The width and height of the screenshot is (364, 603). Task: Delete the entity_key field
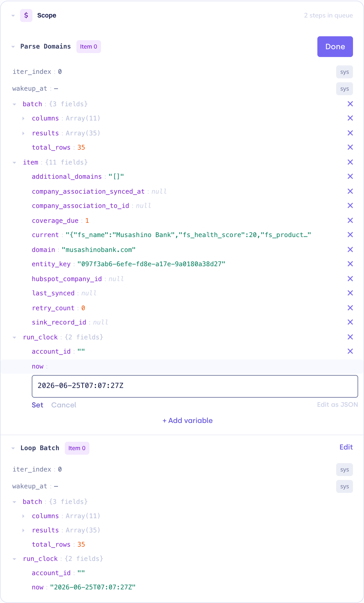350,264
